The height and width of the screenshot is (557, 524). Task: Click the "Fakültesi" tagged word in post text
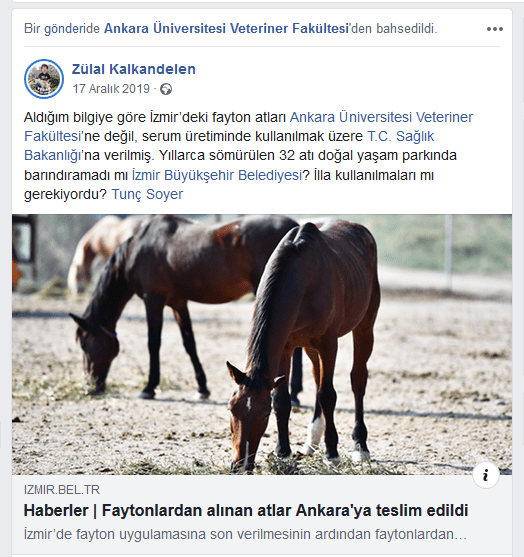53,136
